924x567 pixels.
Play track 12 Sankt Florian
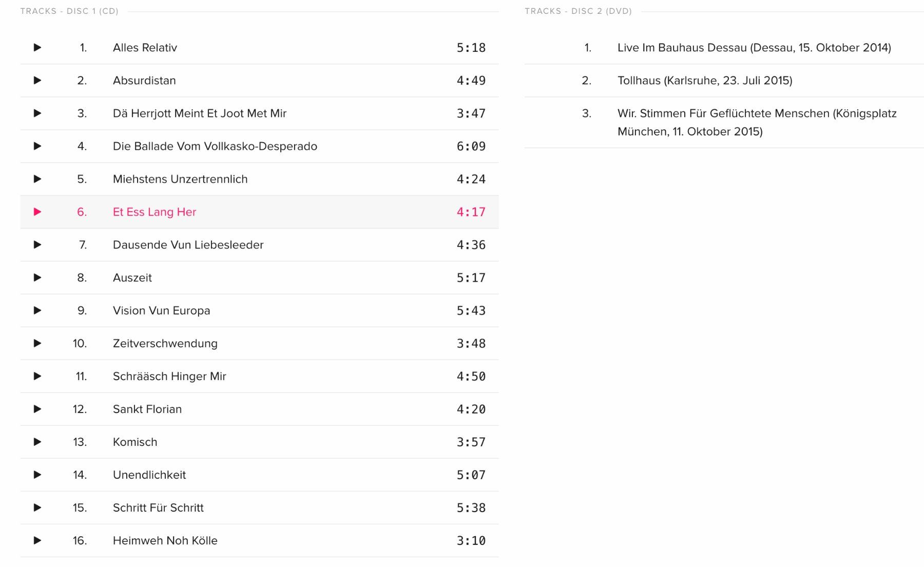click(x=37, y=409)
